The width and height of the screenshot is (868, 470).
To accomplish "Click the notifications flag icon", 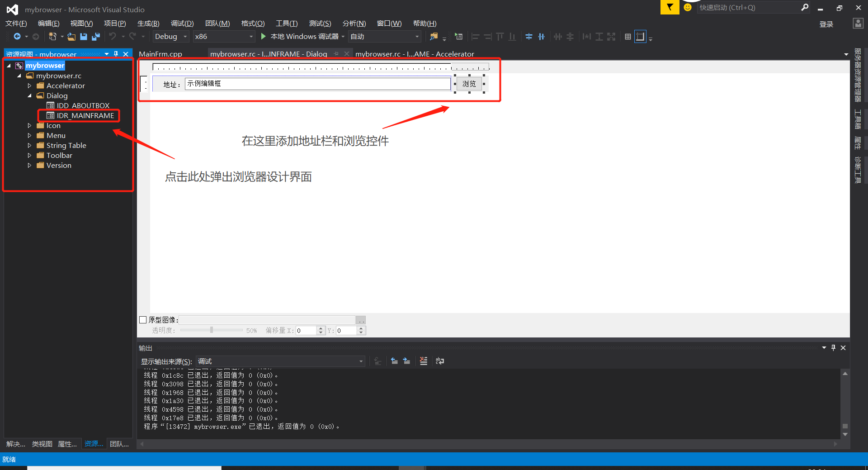I will coord(670,7).
